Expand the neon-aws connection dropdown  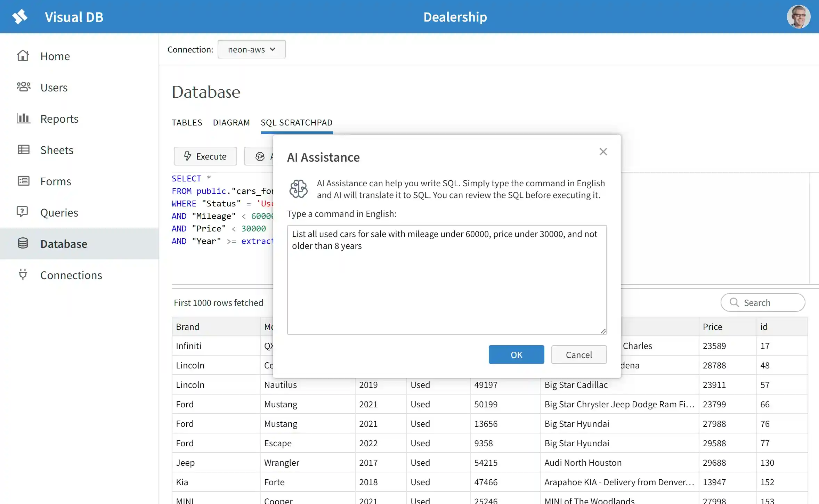[251, 49]
